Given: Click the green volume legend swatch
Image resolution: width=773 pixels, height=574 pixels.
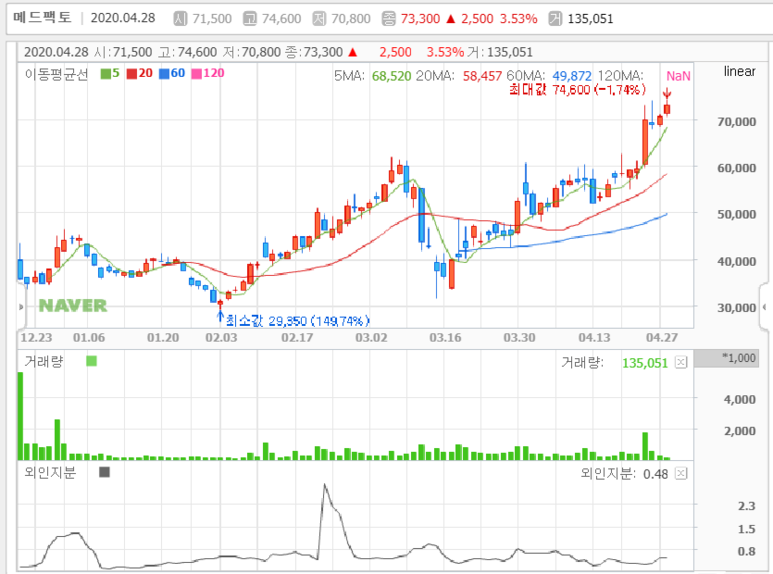Looking at the screenshot, I should coord(91,361).
